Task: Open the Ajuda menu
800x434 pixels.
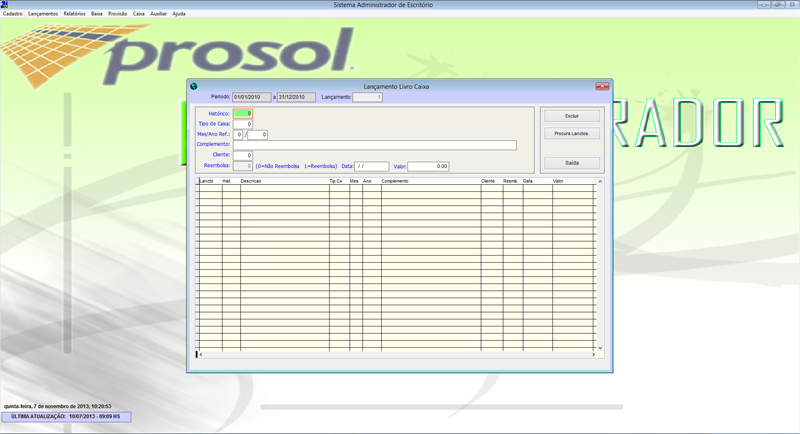Action: click(179, 14)
